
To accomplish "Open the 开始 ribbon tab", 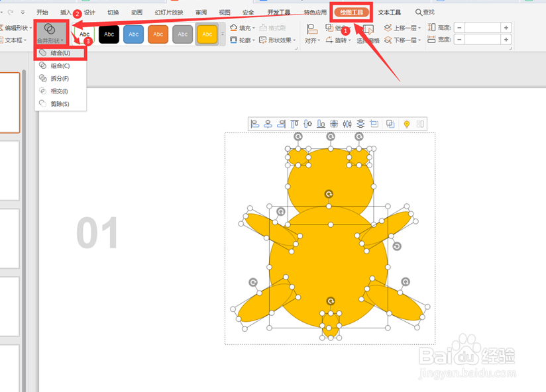I will [42, 13].
